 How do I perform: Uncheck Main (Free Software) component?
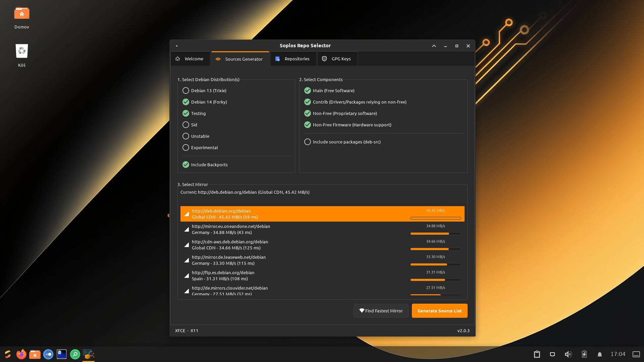click(x=329, y=90)
